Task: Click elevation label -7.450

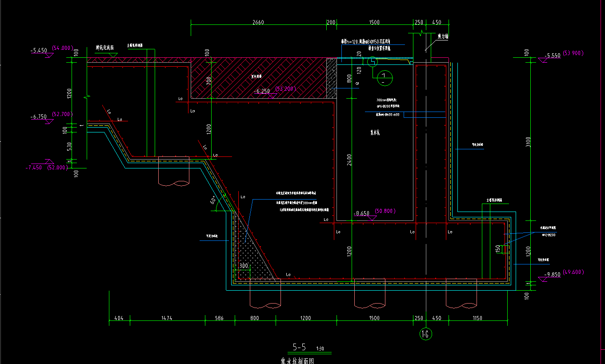Action: tap(34, 168)
